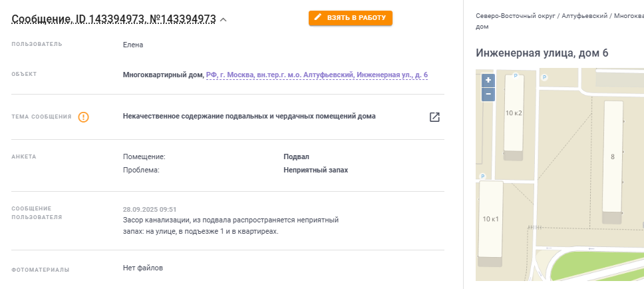
Task: Select building 10 к1 on the map
Action: (491, 220)
